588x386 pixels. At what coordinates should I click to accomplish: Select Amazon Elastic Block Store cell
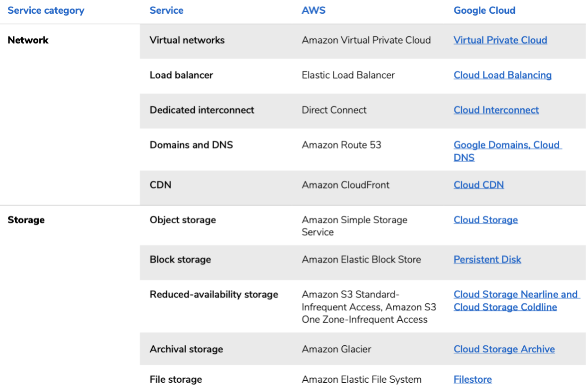(x=362, y=260)
